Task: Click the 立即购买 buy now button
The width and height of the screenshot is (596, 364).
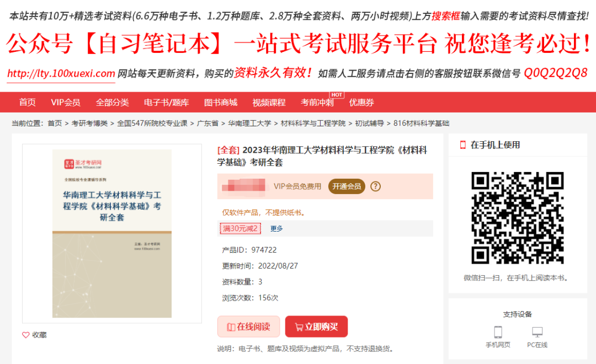Action: tap(316, 326)
